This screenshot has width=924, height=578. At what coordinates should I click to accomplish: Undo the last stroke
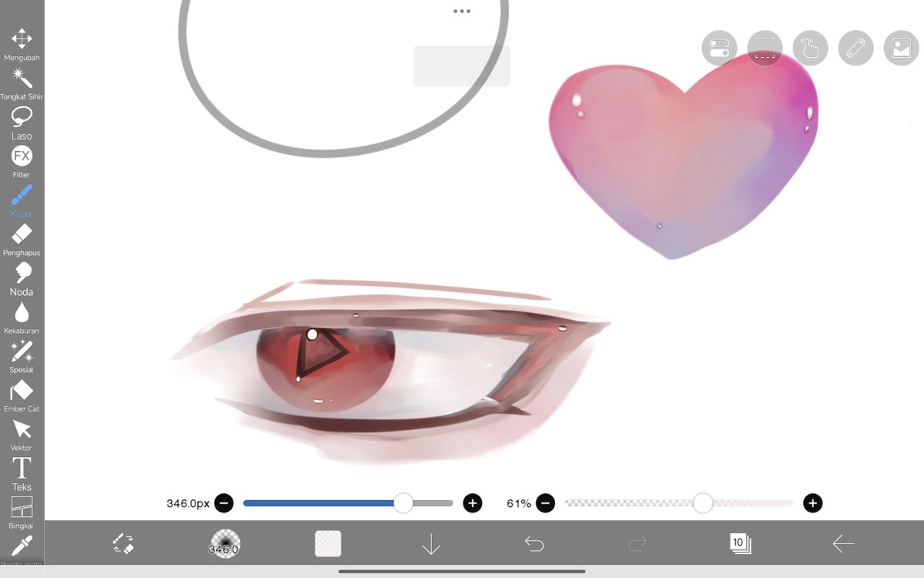(534, 545)
